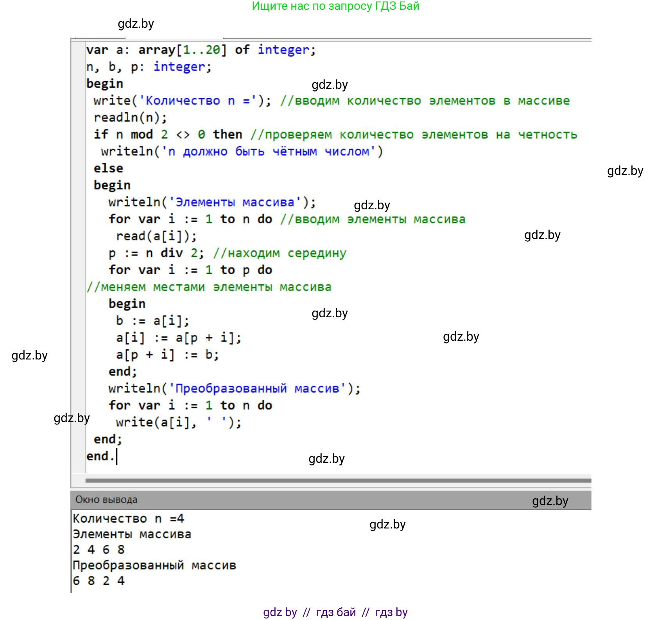
Task: Click the "read(a[i]);" statement
Action: 156,236
